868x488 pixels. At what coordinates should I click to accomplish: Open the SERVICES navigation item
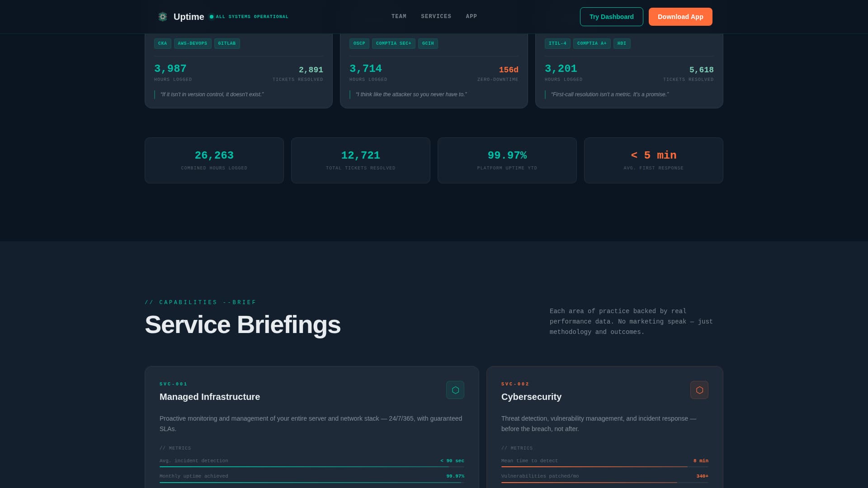click(435, 16)
